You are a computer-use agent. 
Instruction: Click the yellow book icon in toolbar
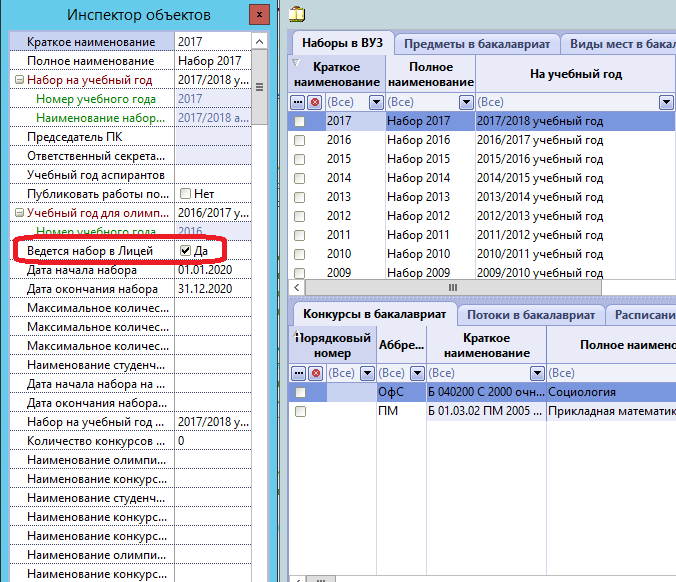point(297,14)
